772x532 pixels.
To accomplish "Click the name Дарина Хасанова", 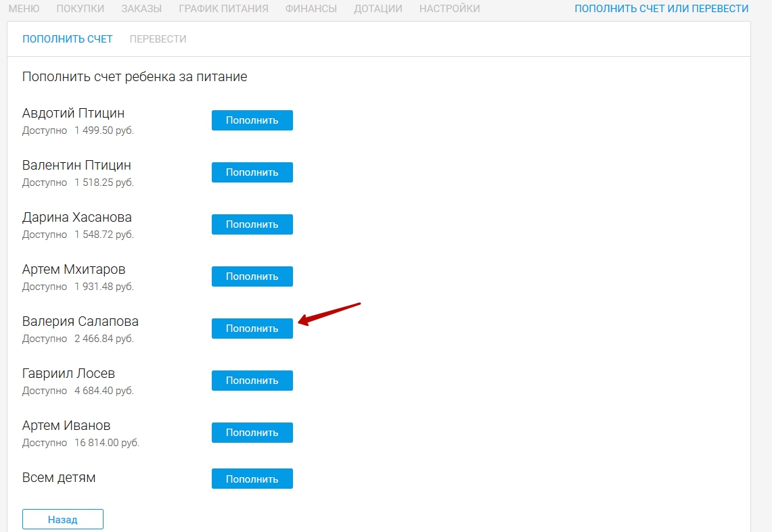I will pyautogui.click(x=77, y=217).
